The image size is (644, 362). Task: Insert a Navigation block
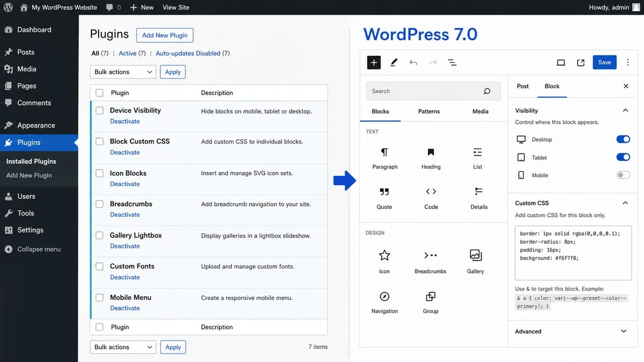click(x=385, y=302)
